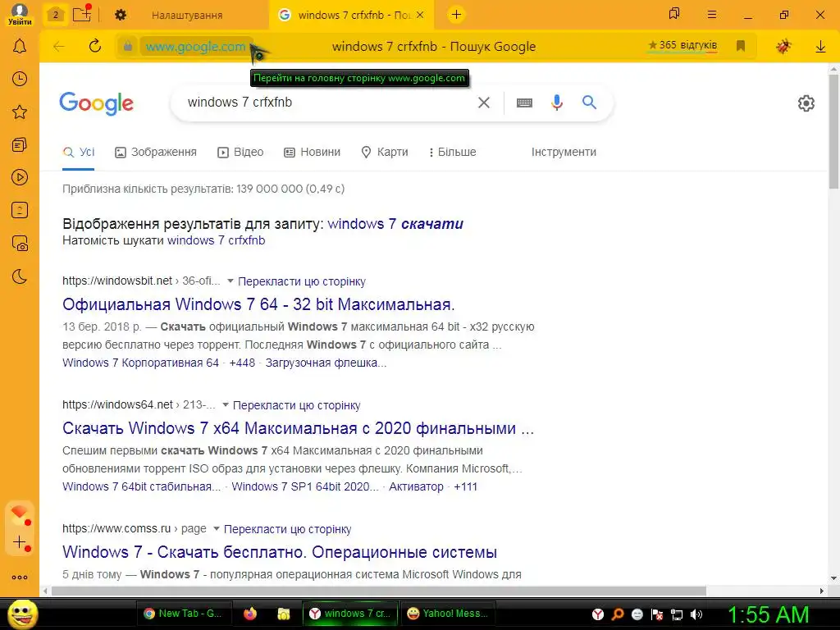This screenshot has width=840, height=630.
Task: Show the open tabs counter button
Action: pyautogui.click(x=55, y=15)
